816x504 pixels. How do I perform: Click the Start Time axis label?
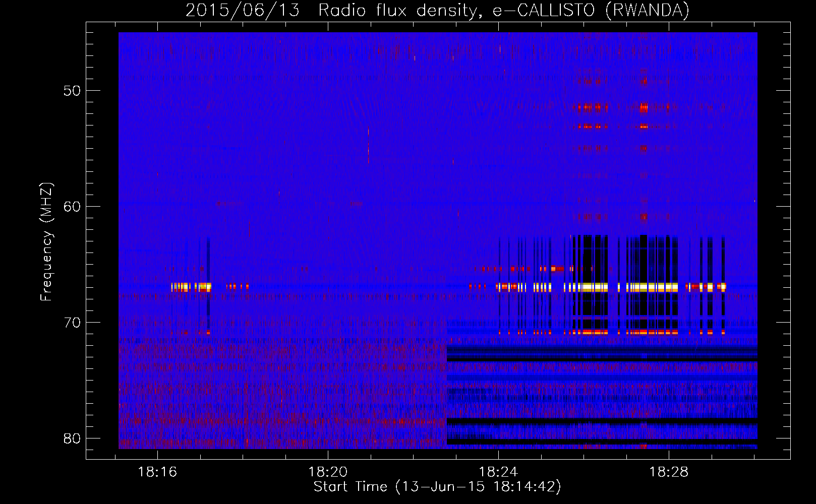[437, 487]
